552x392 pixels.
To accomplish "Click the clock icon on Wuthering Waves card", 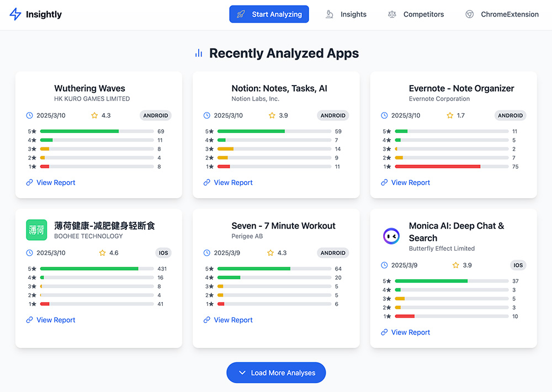I will point(30,115).
